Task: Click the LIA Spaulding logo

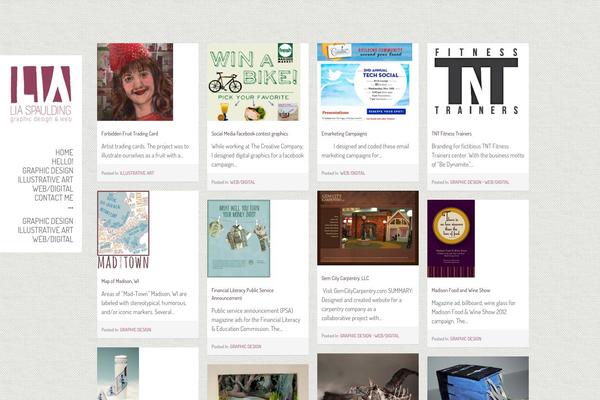Action: coord(41,94)
